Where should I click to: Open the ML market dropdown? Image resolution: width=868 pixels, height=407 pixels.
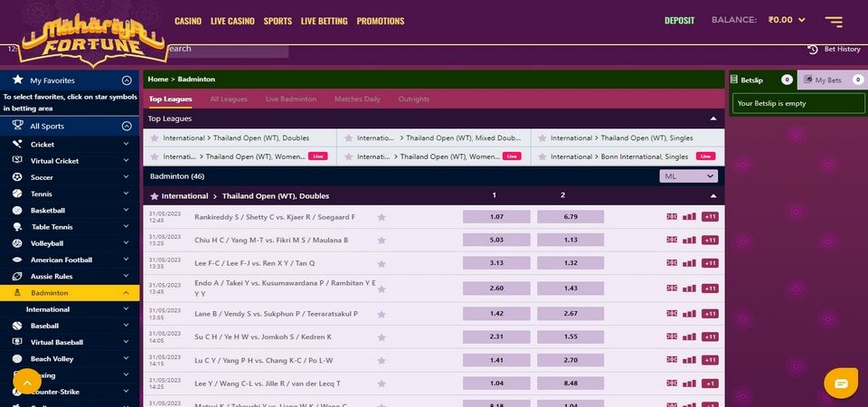[688, 176]
